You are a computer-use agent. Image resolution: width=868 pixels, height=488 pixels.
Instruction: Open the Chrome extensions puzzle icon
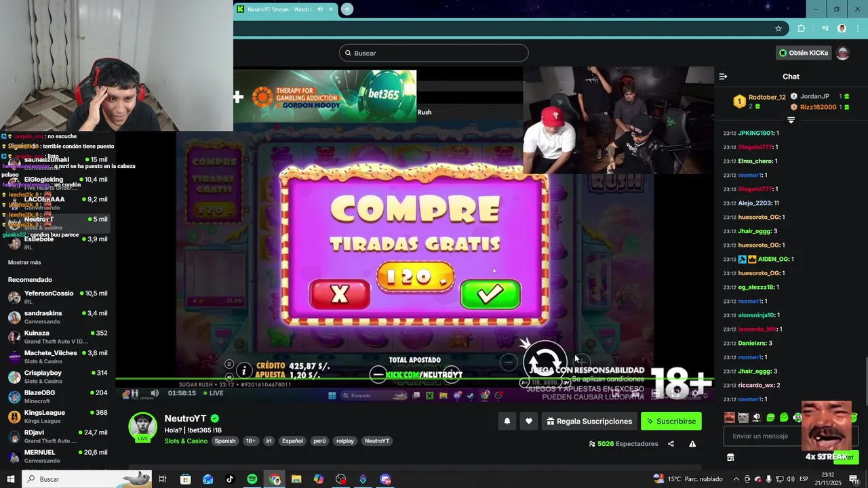[802, 28]
